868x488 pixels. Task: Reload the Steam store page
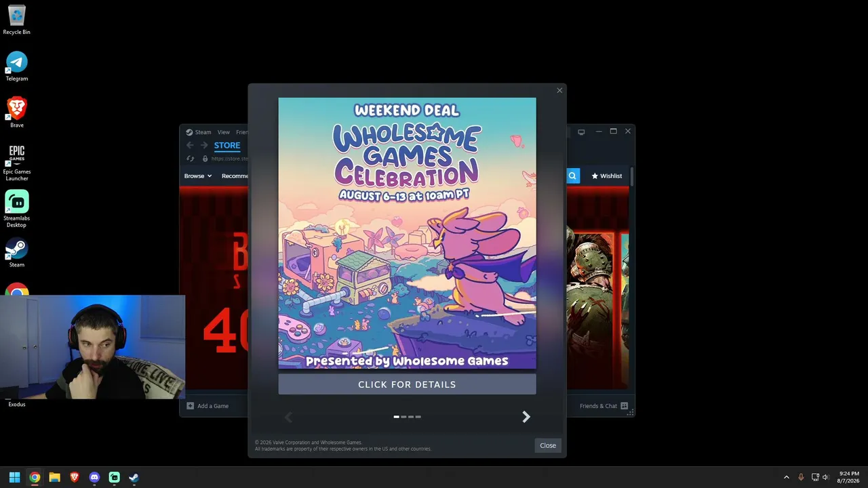coord(191,159)
